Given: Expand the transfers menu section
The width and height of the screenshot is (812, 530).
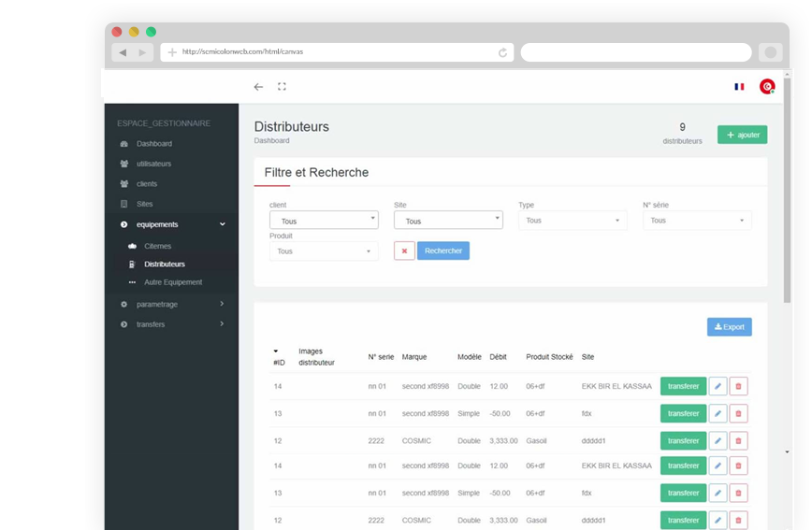Looking at the screenshot, I should [x=171, y=324].
